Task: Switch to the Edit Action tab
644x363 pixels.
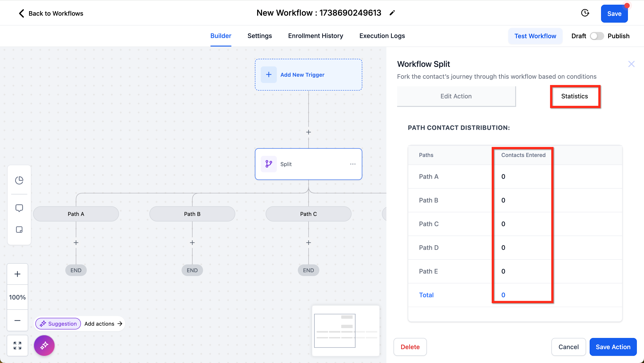Action: [x=456, y=96]
